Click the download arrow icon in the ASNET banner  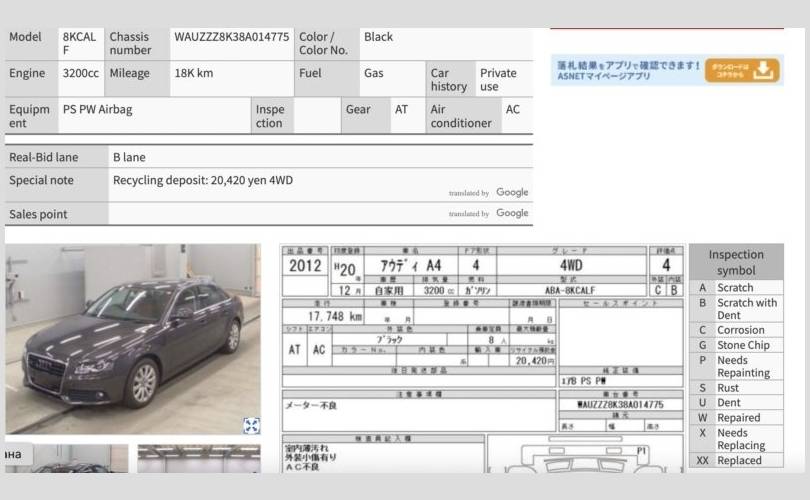point(764,70)
